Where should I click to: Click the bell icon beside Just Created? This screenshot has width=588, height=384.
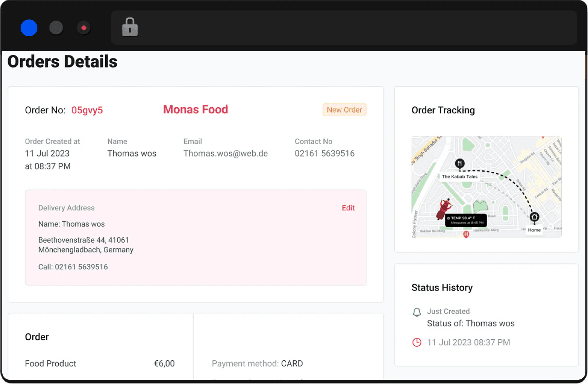point(417,312)
